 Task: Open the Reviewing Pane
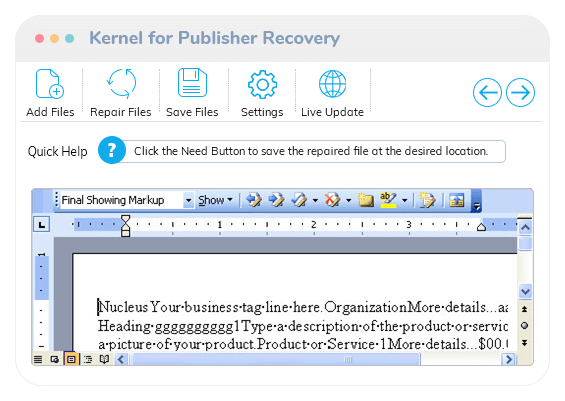click(457, 200)
